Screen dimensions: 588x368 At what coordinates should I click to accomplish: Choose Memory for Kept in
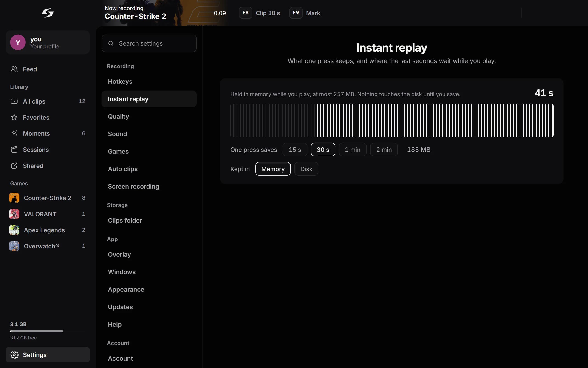[273, 169]
